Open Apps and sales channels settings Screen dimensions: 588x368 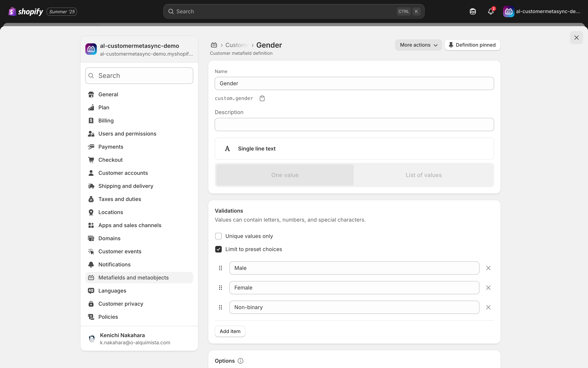coord(139,225)
